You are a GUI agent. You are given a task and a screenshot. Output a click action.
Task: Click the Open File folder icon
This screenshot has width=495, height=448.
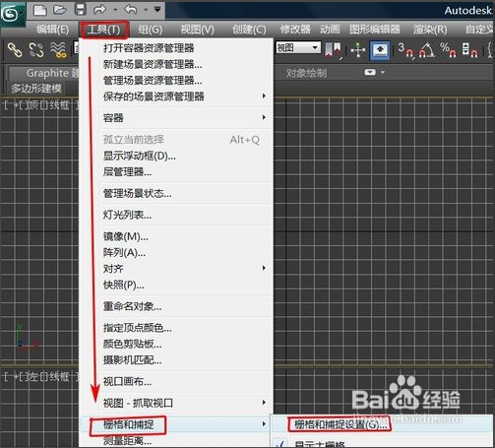click(x=60, y=10)
